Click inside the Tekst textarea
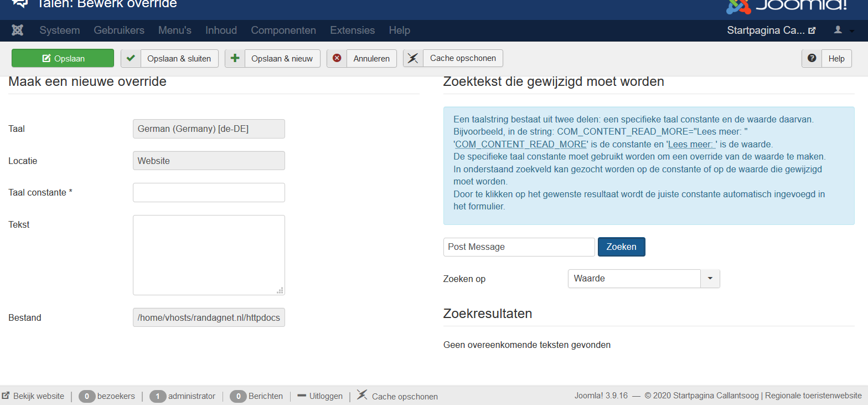868x405 pixels. click(x=209, y=255)
